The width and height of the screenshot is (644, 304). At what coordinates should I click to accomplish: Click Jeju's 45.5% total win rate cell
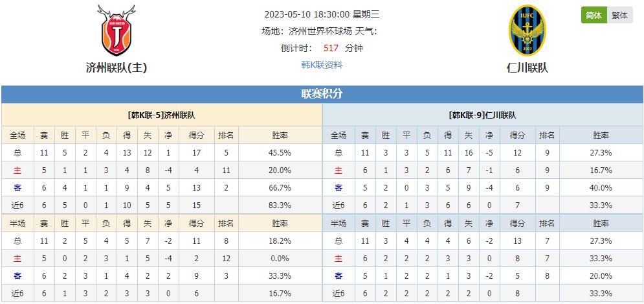tap(280, 153)
